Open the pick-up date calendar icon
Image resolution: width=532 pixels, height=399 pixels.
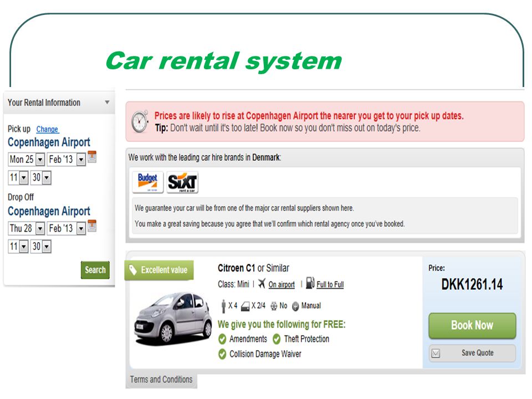[x=92, y=157]
